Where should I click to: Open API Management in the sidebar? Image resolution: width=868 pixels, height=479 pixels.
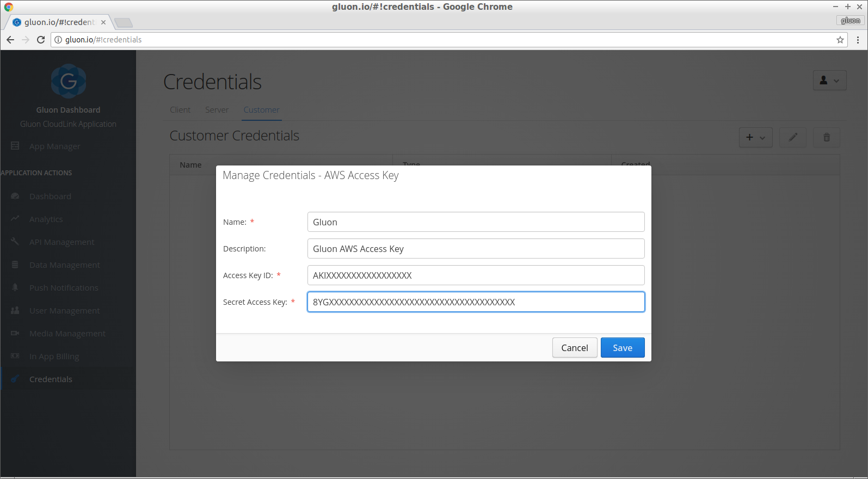[61, 242]
